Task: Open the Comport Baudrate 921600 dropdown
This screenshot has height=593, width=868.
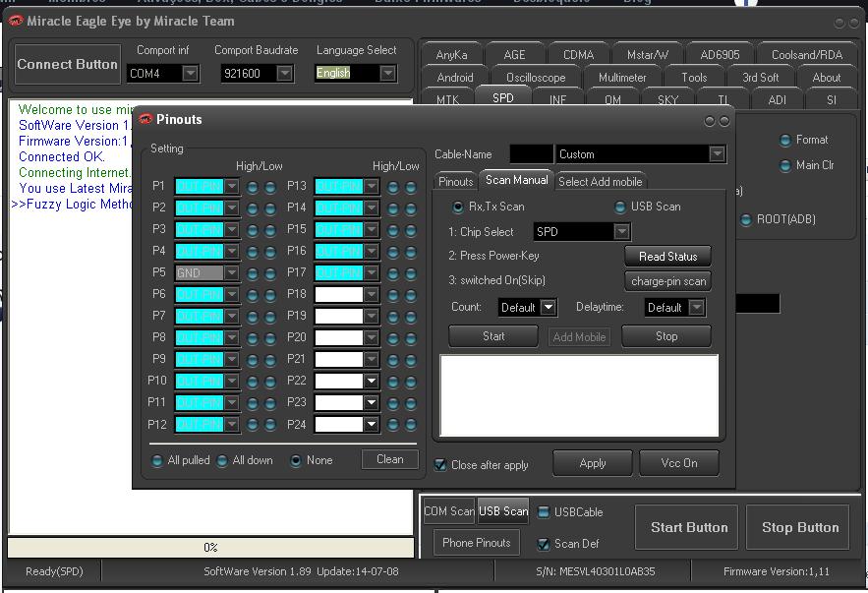Action: click(x=284, y=73)
